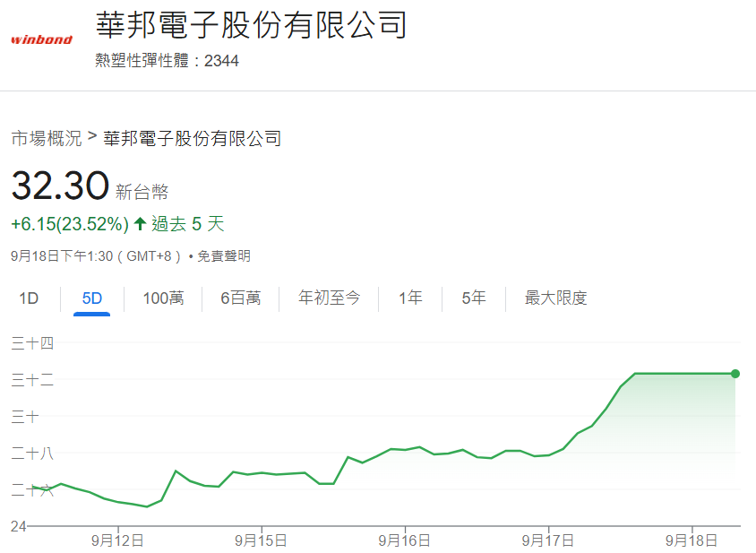Viewport: 756px width, 553px height.
Task: Choose the 1年 range tab
Action: click(x=410, y=298)
